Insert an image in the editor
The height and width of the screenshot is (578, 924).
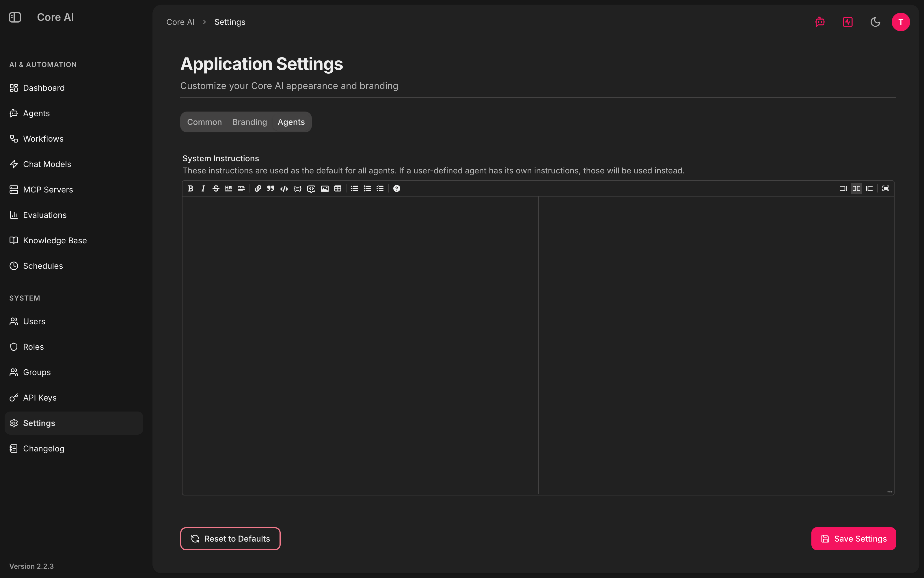point(325,188)
